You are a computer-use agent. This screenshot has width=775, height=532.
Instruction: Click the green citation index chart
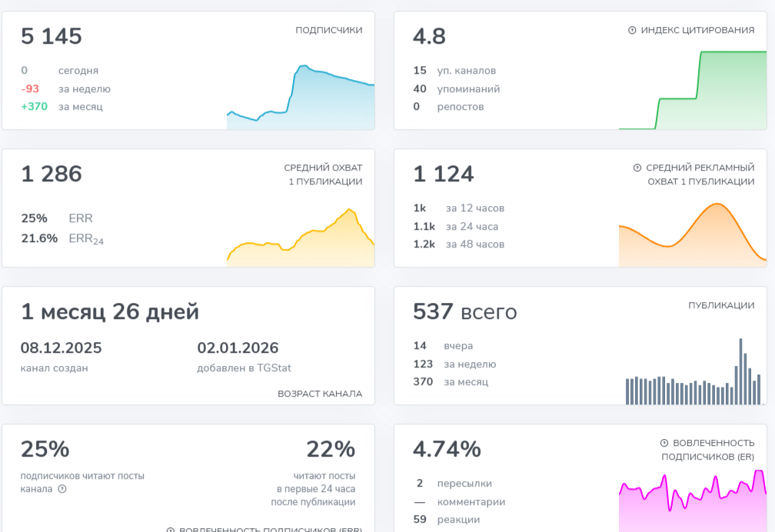693,92
